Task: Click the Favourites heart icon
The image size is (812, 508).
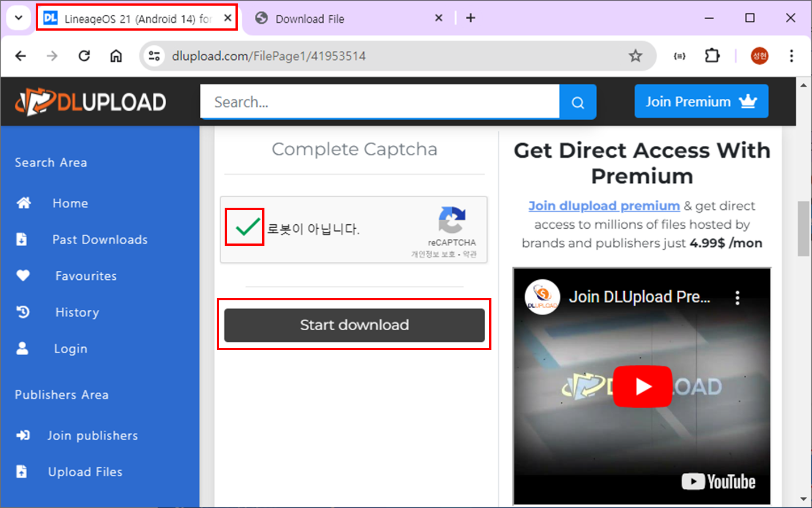Action: (23, 275)
